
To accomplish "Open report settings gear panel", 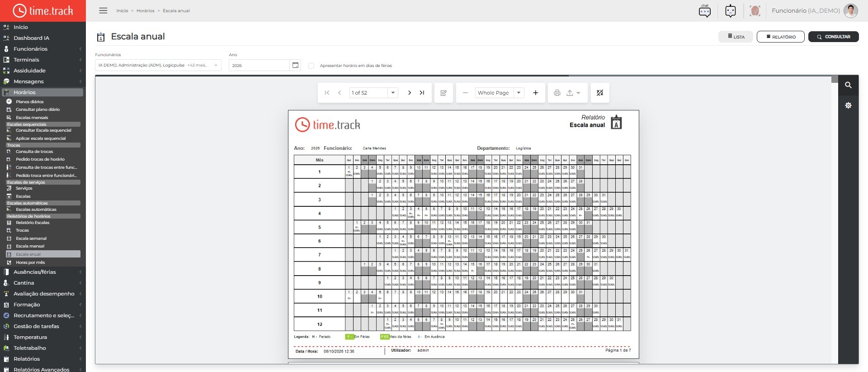I will [848, 105].
